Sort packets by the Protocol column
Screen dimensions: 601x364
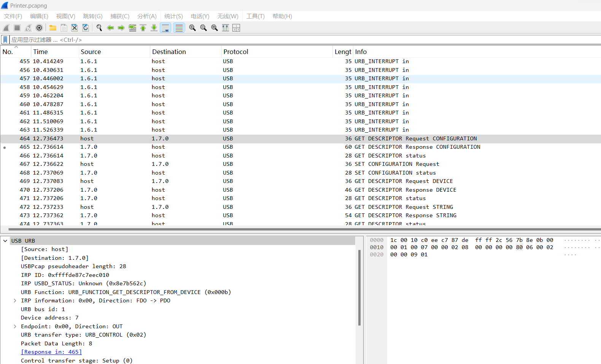coord(277,52)
